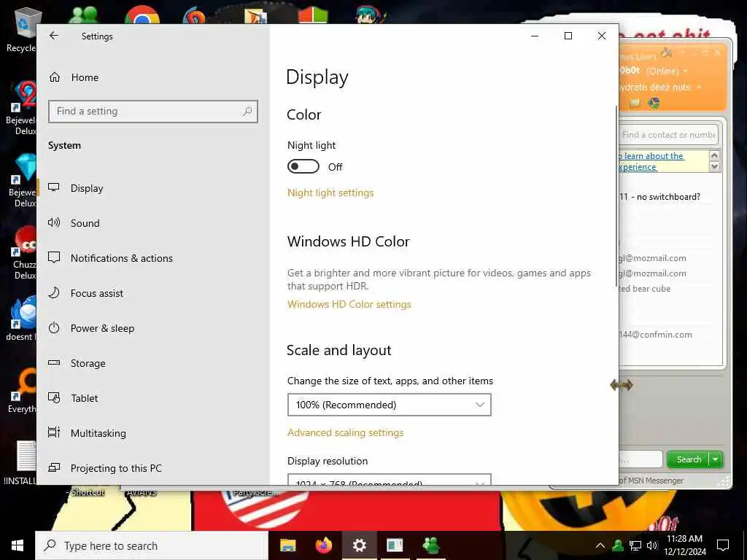Screen dimensions: 747x560
Task: Open Windows HD Color settings link
Action: 349,304
